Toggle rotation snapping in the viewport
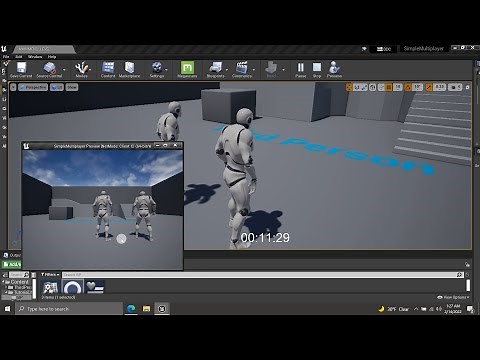Image resolution: width=480 pixels, height=360 pixels. 408,87
